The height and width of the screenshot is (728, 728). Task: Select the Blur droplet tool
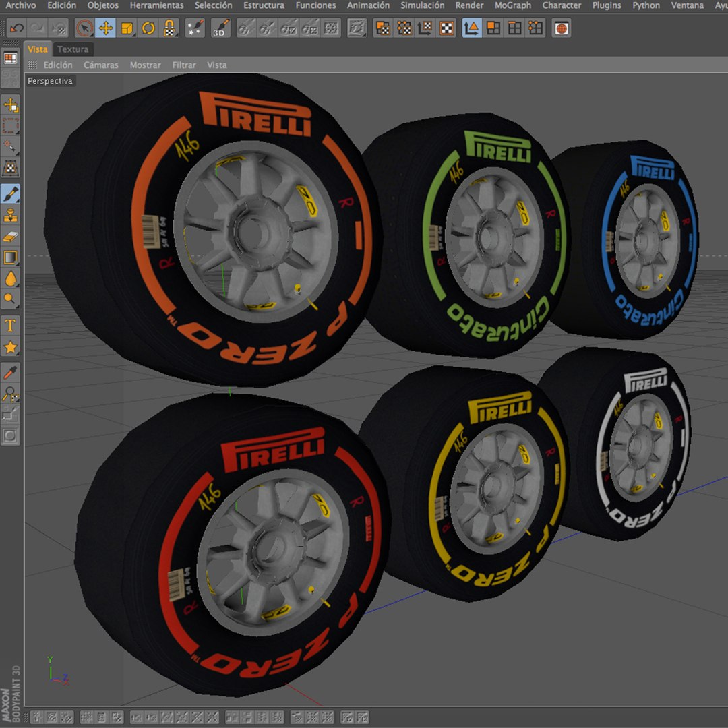click(x=10, y=278)
